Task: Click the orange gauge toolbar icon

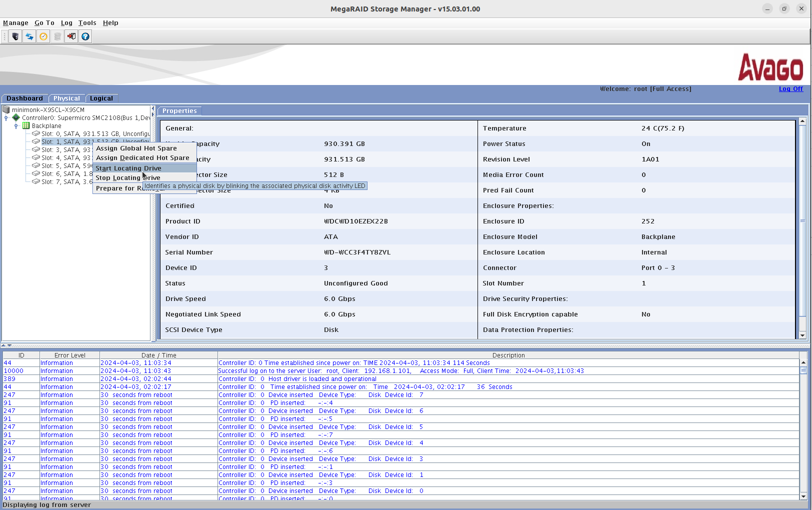Action: [x=43, y=36]
